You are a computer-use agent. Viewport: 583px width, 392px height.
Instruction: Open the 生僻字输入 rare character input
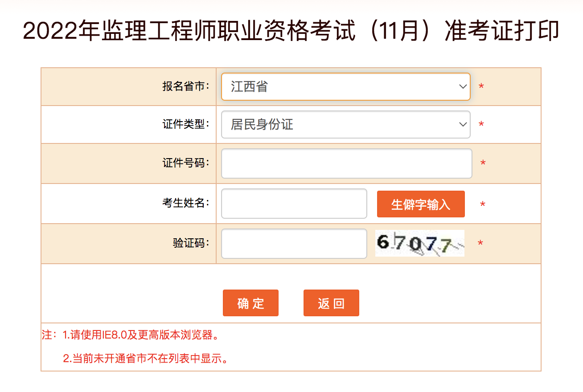[420, 204]
